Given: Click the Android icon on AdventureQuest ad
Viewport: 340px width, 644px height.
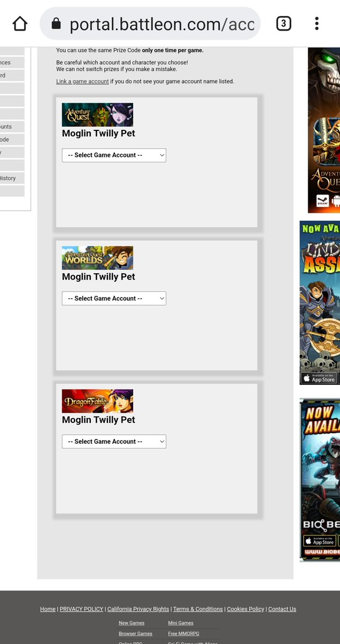Looking at the screenshot, I should [336, 202].
